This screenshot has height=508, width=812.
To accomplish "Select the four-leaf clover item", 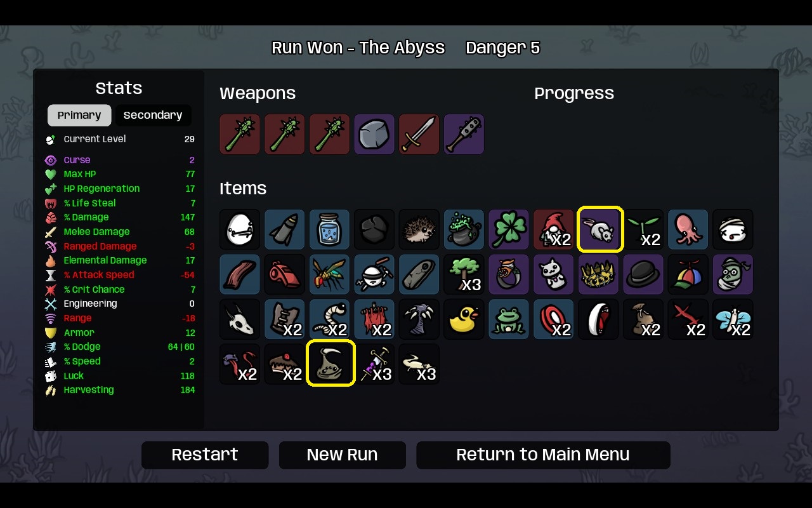I will [509, 229].
